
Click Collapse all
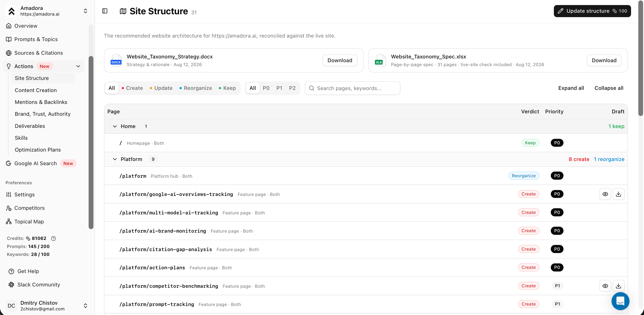pyautogui.click(x=609, y=88)
